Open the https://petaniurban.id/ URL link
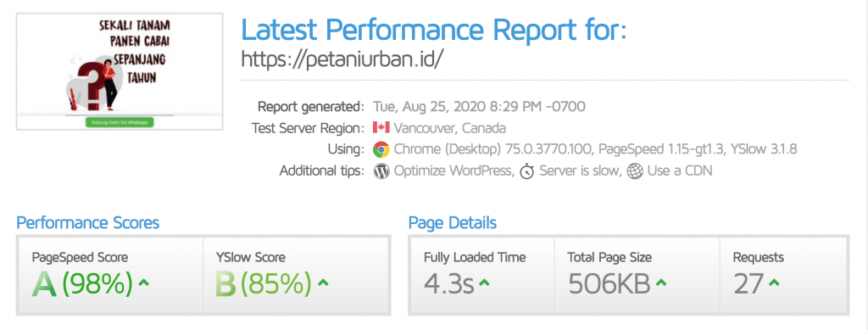This screenshot has width=868, height=330. pyautogui.click(x=342, y=59)
